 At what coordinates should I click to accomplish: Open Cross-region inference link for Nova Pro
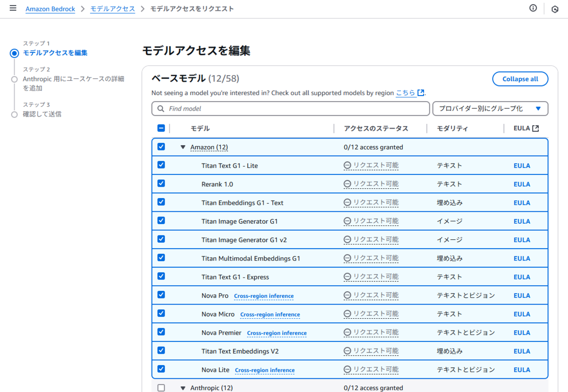pyautogui.click(x=264, y=296)
